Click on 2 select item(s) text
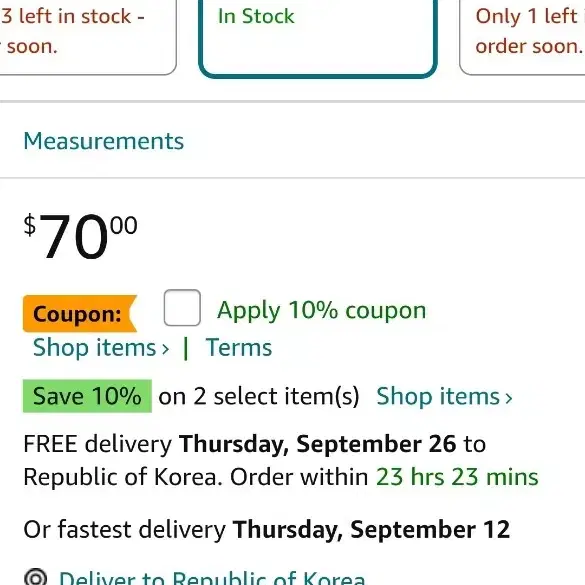The height and width of the screenshot is (585, 585). point(259,396)
